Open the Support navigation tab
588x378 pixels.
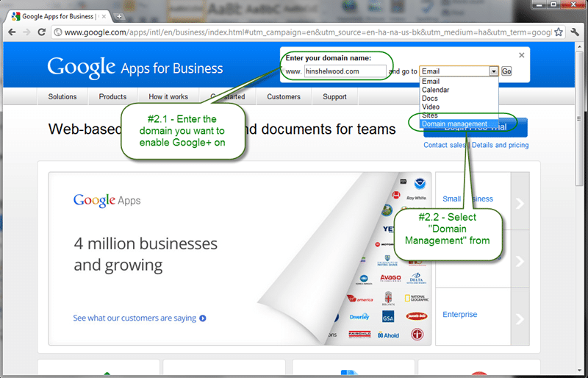(334, 96)
